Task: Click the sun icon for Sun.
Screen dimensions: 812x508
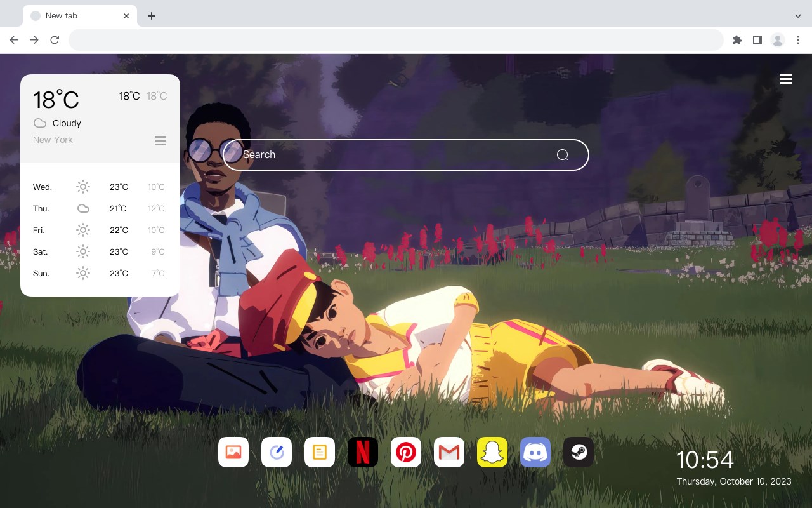Action: pyautogui.click(x=83, y=273)
